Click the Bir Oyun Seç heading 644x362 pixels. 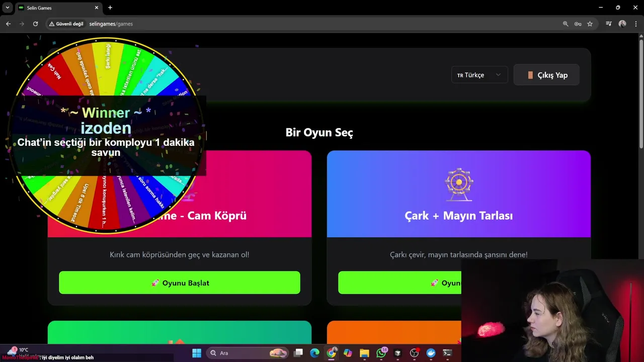(x=319, y=133)
